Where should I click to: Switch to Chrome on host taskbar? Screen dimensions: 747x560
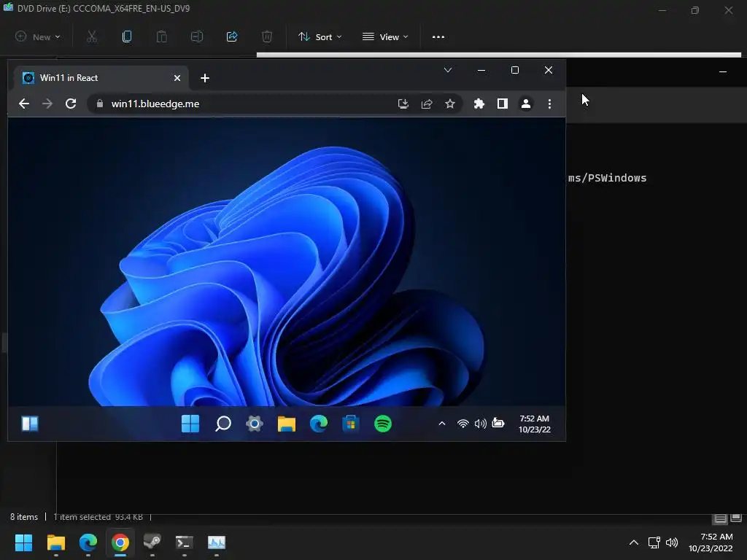(120, 542)
